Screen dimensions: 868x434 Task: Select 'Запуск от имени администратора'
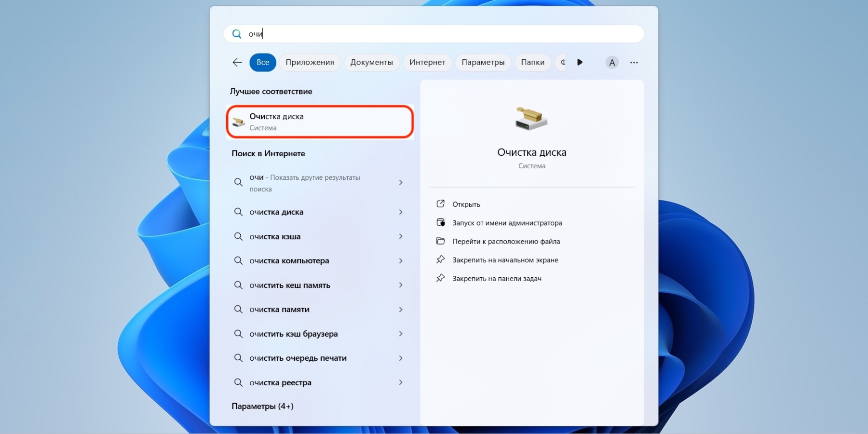(x=507, y=223)
